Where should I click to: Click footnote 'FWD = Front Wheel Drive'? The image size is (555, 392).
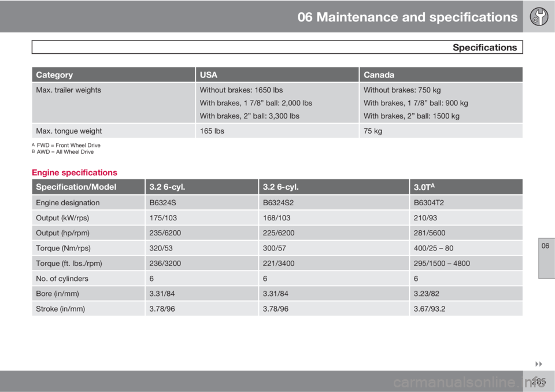click(x=68, y=145)
